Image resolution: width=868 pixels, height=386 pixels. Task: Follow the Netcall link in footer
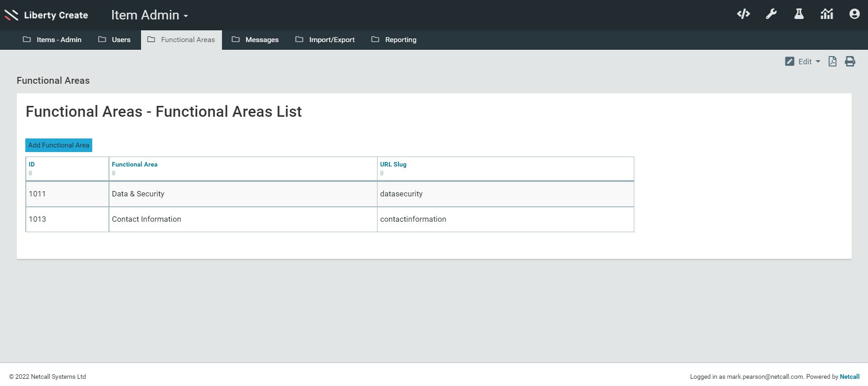[x=849, y=376]
